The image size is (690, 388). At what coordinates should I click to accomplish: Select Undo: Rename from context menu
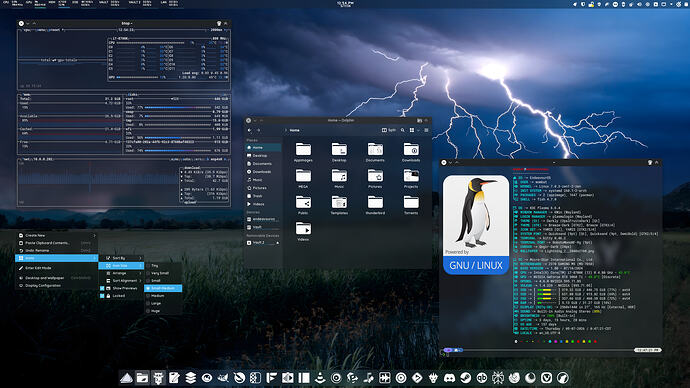57,250
